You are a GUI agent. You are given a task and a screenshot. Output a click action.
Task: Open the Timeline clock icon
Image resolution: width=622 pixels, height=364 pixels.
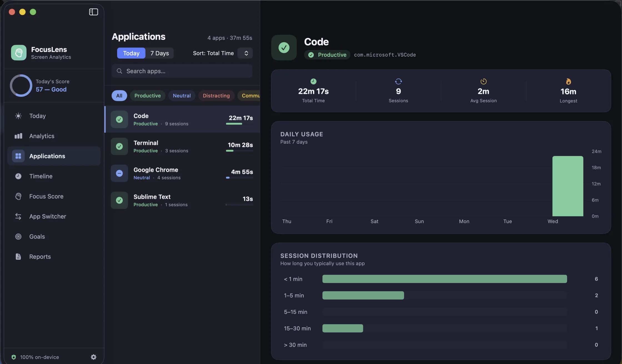click(x=18, y=176)
